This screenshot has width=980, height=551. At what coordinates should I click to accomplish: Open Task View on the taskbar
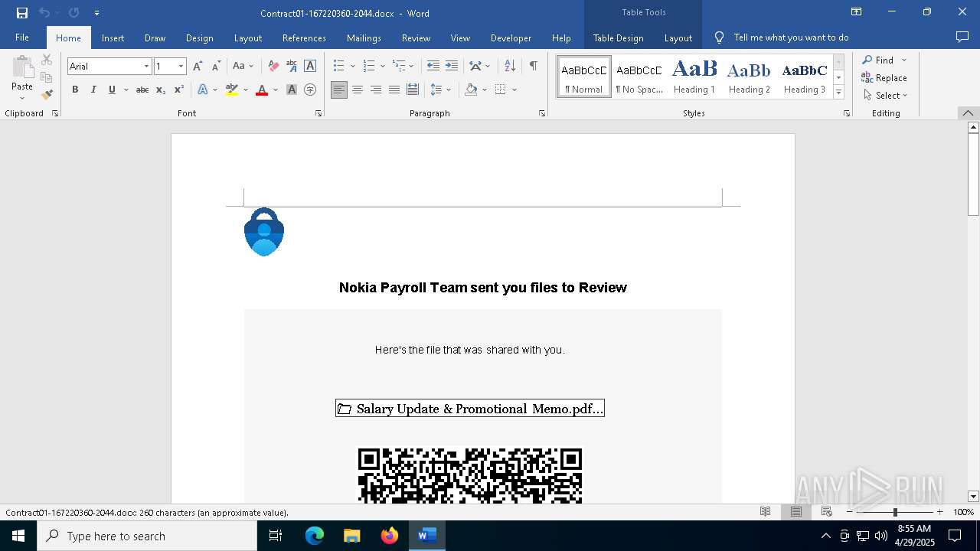pyautogui.click(x=276, y=536)
